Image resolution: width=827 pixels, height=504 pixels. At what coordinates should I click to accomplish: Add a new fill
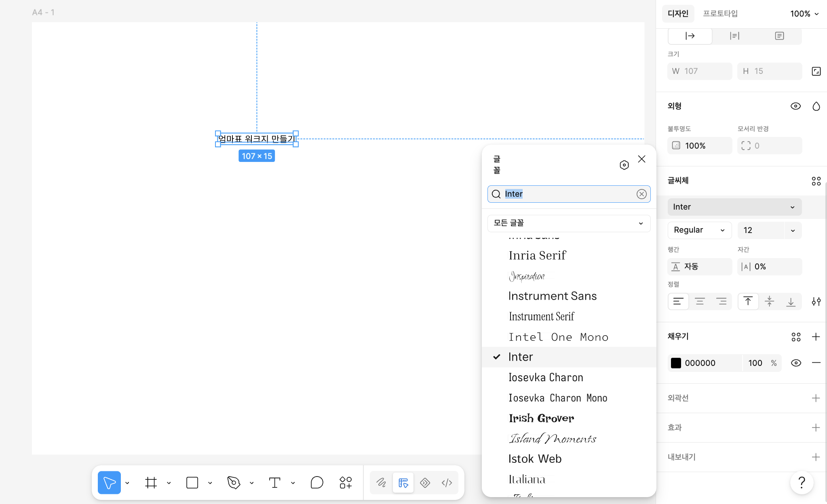click(816, 337)
